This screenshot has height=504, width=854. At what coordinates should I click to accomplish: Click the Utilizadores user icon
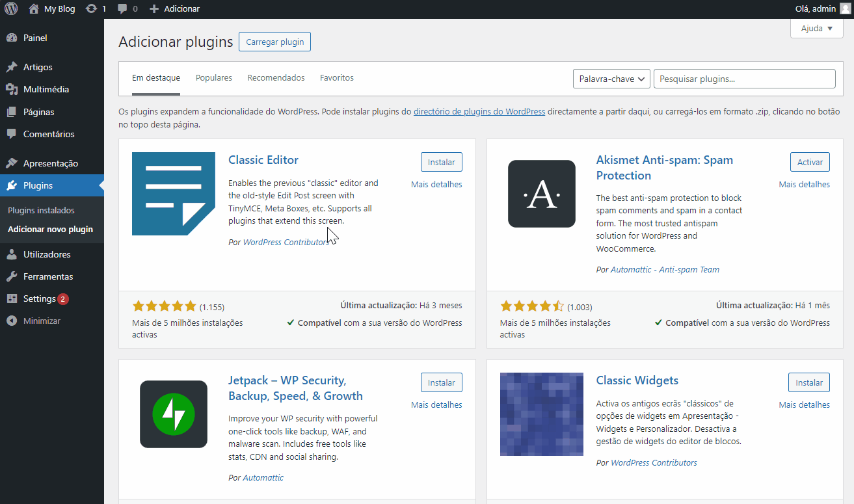pos(12,254)
